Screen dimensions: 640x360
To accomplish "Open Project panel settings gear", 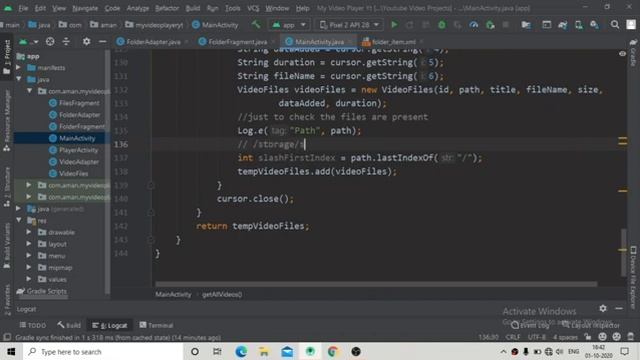I will point(87,42).
